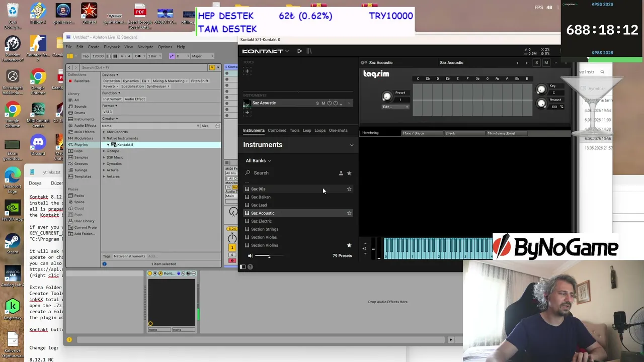Screen dimensions: 644x362
Task: Click the Ableton browser back arrow
Action: tap(69, 67)
